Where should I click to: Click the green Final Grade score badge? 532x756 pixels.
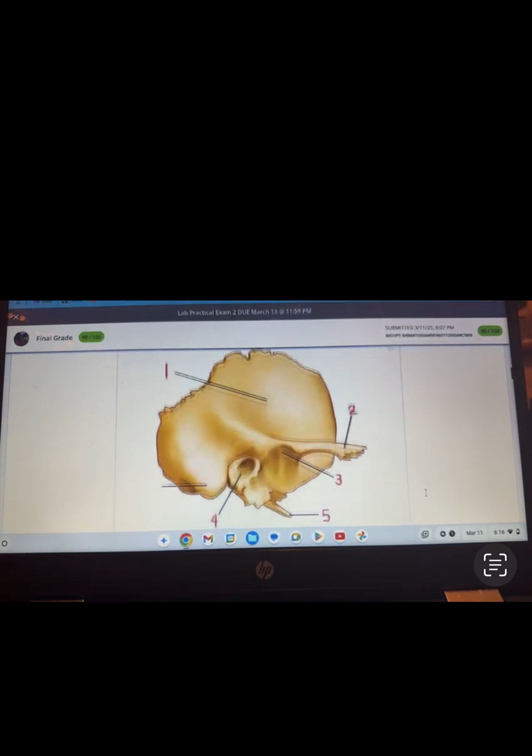tap(91, 337)
